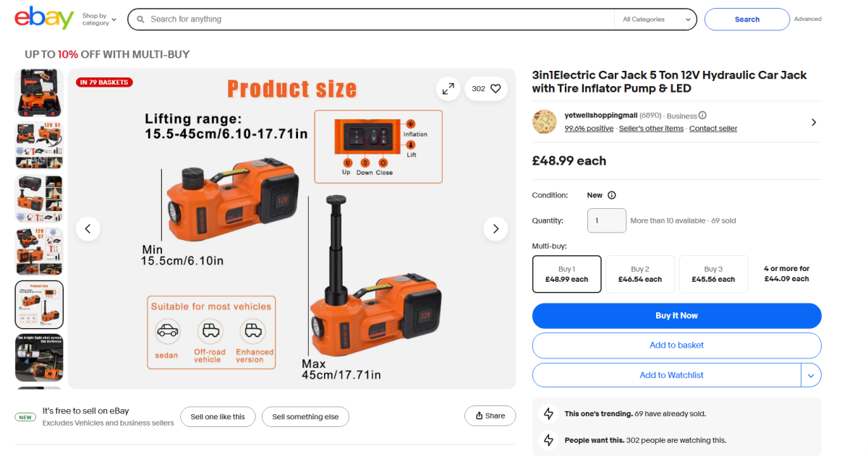868x456 pixels.
Task: Select the Buy 3 £45.56 each option
Action: pyautogui.click(x=713, y=274)
